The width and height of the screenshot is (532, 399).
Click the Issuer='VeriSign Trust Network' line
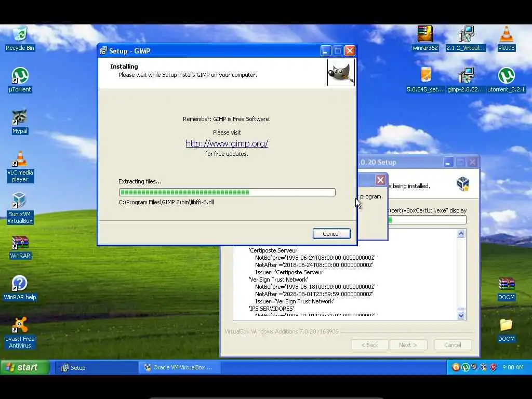(x=294, y=301)
